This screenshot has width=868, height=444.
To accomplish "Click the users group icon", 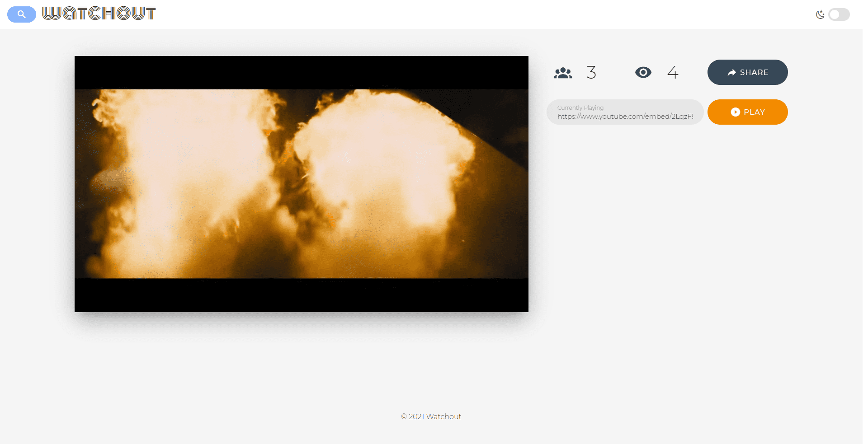I will (x=563, y=73).
